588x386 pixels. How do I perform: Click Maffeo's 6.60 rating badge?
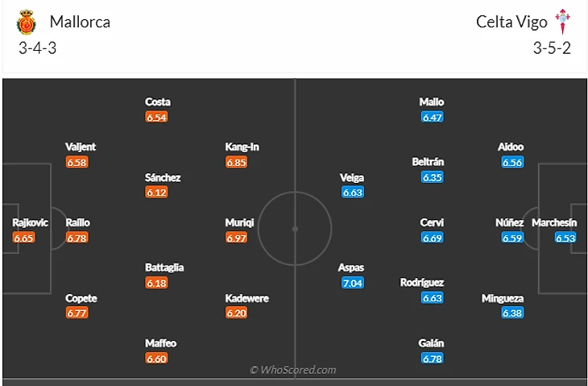click(x=157, y=359)
